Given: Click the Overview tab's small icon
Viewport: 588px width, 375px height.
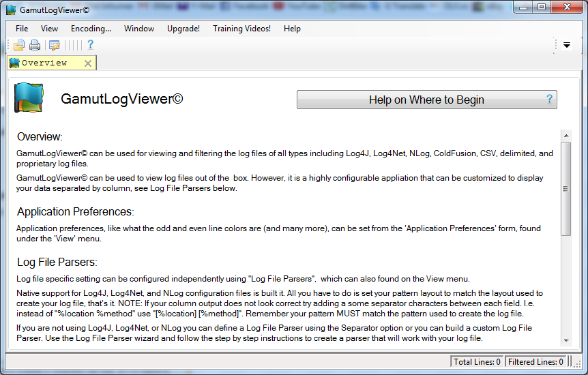Looking at the screenshot, I should click(14, 63).
